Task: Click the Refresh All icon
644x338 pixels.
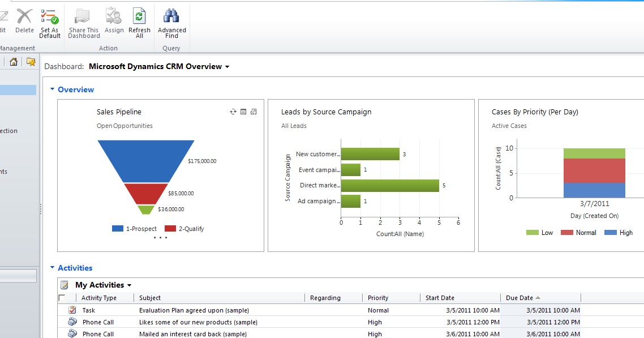Action: [139, 16]
